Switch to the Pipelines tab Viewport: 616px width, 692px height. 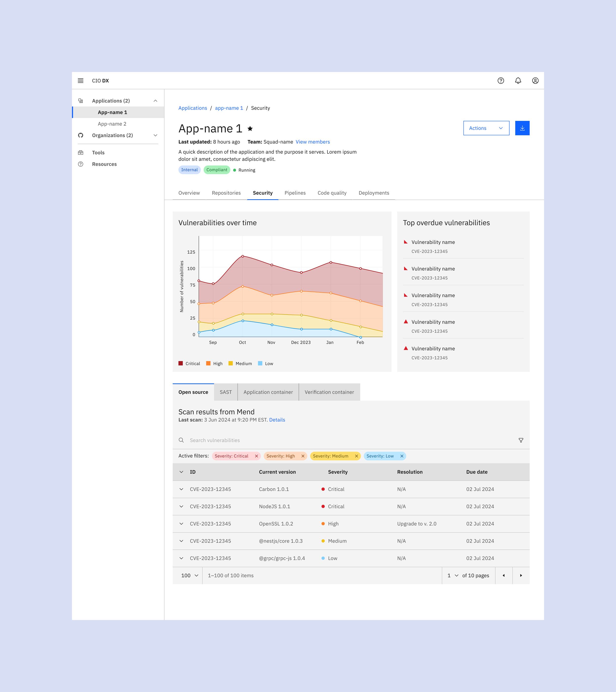pyautogui.click(x=295, y=193)
